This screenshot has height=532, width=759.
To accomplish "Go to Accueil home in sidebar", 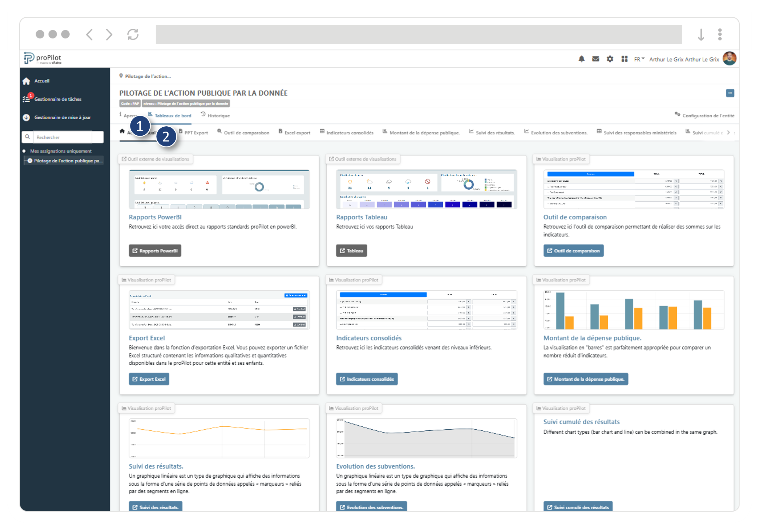I will (x=36, y=81).
